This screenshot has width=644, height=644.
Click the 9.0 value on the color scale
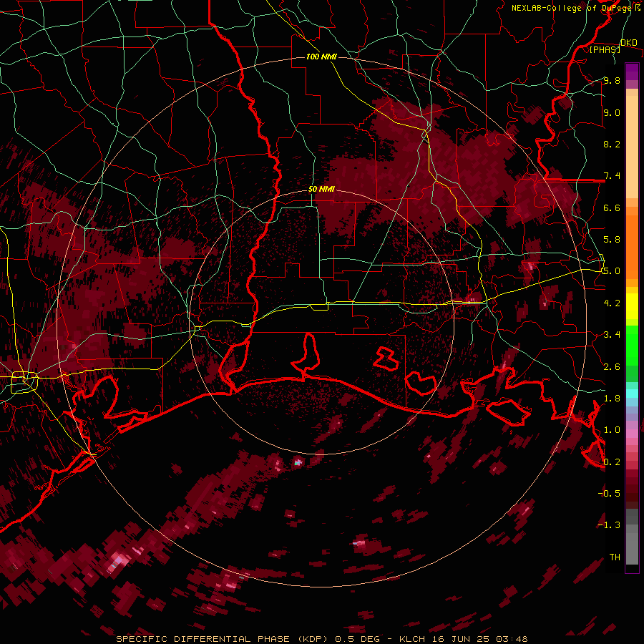[612, 113]
